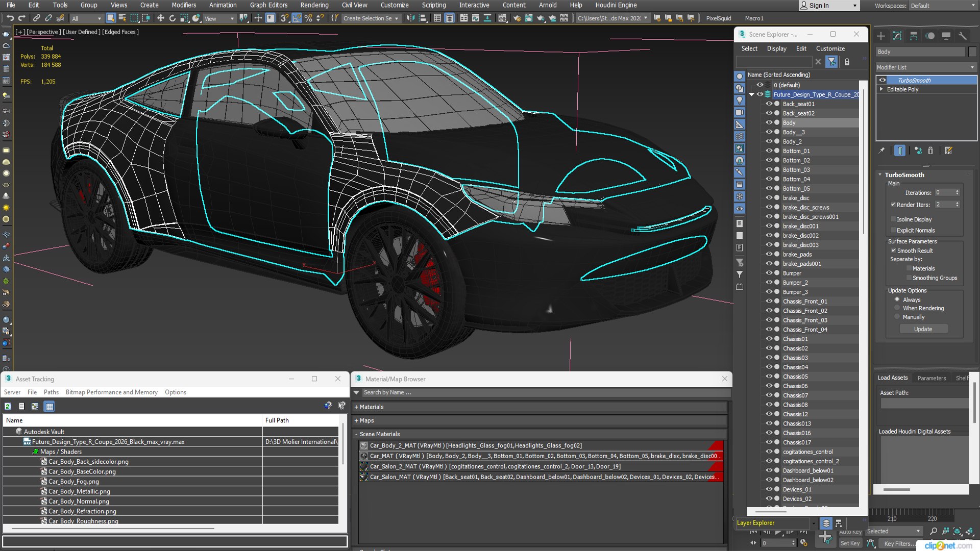The image size is (980, 551).
Task: Open reference coordinate View dropdown
Action: click(219, 18)
